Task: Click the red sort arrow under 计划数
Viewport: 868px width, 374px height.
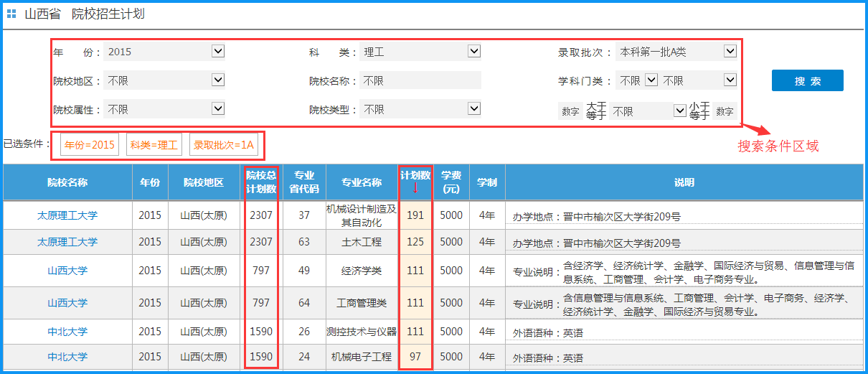Action: click(415, 189)
